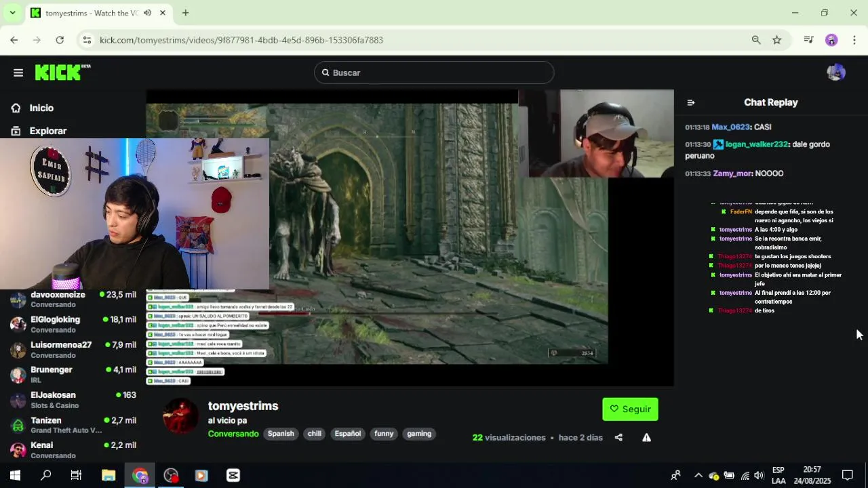Click the Kick logo
The image size is (868, 488).
pos(62,73)
